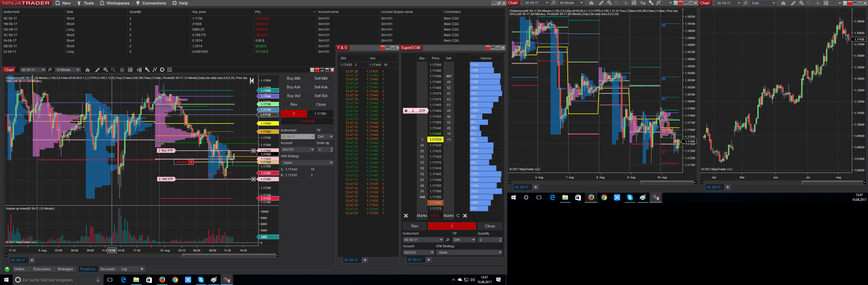Image resolution: width=868 pixels, height=285 pixels.
Task: Cancel the STP order in SuperDOM
Action: click(406, 111)
